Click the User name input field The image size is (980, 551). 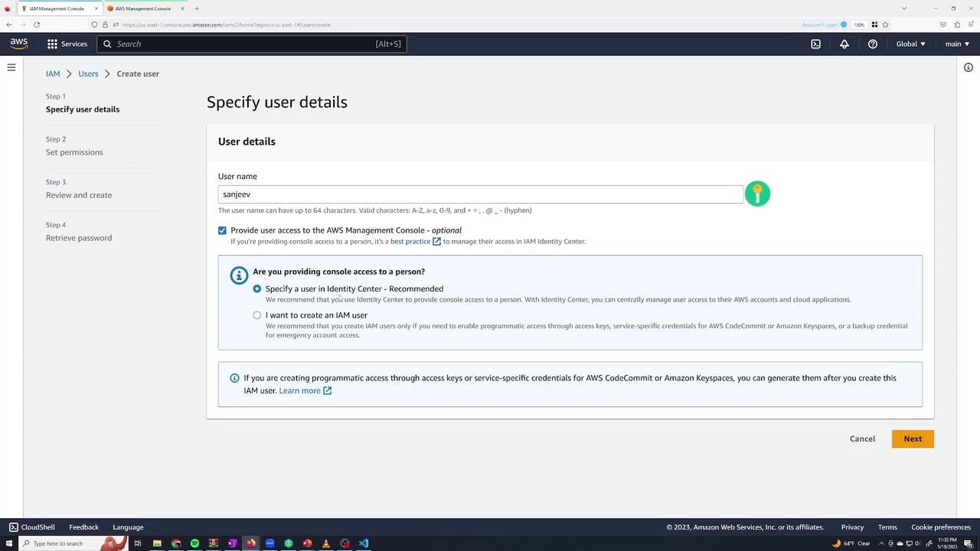(x=480, y=194)
